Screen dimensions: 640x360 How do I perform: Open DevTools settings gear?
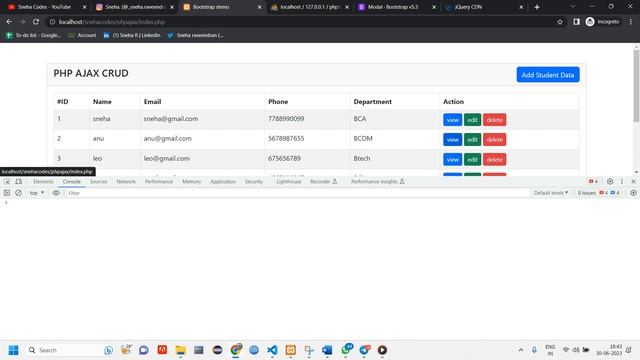pos(610,182)
